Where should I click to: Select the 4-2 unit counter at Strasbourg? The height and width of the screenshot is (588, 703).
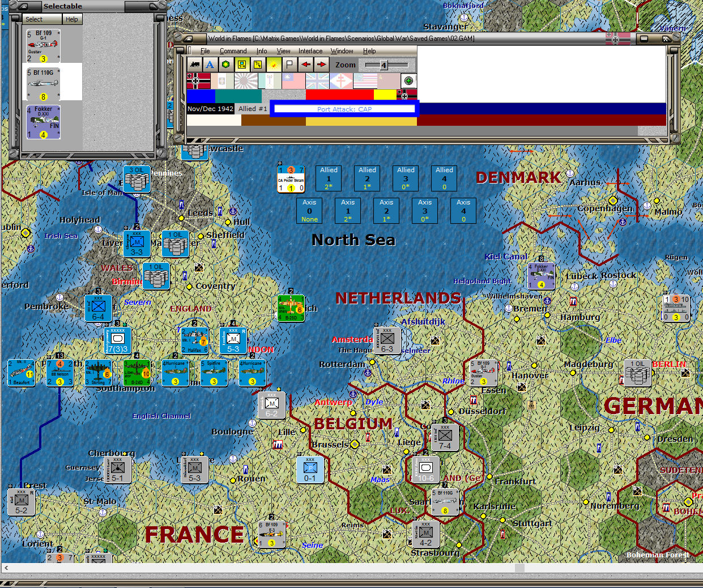(x=426, y=534)
